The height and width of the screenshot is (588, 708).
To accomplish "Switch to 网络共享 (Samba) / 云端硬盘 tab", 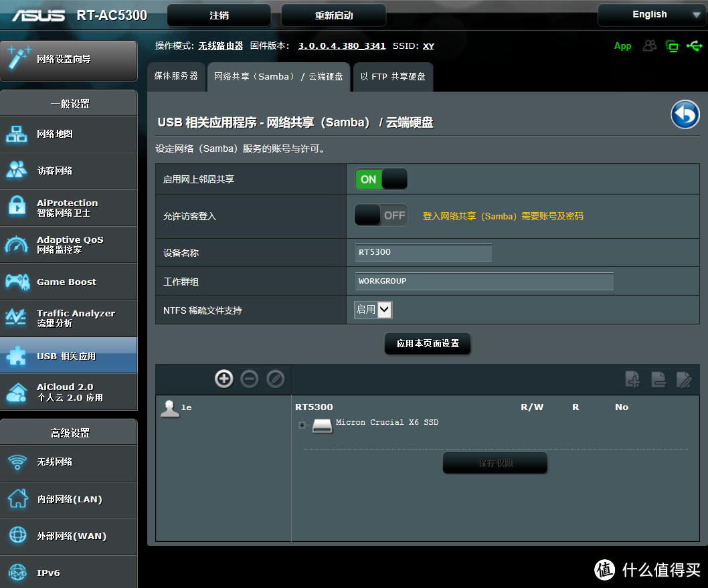I will coord(278,77).
